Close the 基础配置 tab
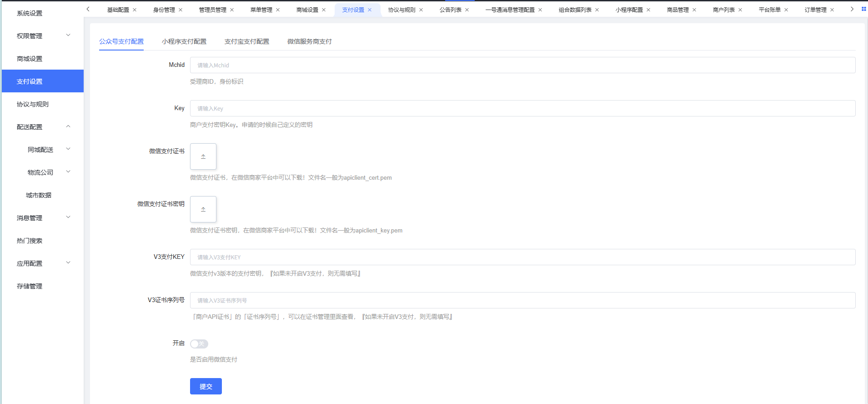The image size is (868, 404). (135, 10)
